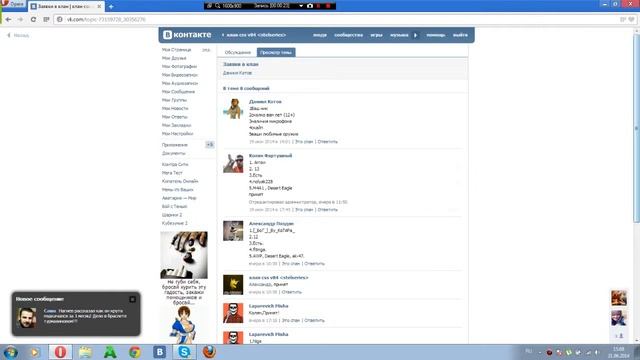The width and height of the screenshot is (640, 360).
Task: Open the VK 'B' app in taskbar
Action: 159,352
